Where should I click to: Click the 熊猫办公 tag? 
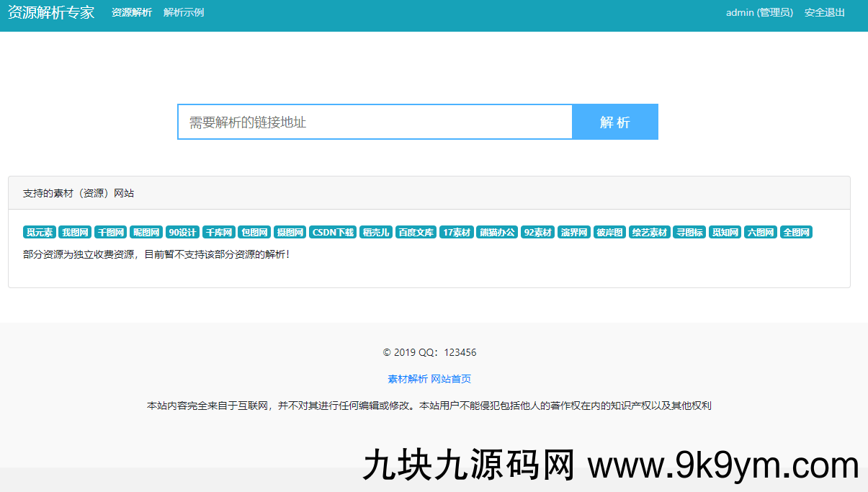497,232
